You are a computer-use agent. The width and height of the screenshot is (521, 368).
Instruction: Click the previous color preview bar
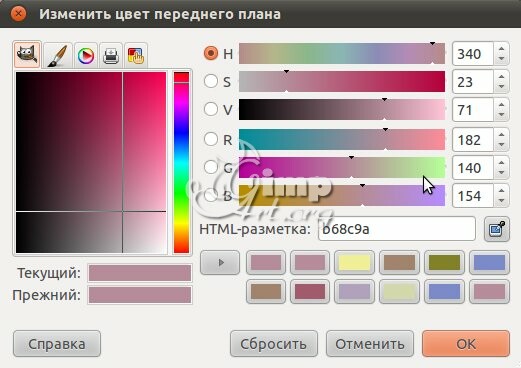(x=140, y=295)
